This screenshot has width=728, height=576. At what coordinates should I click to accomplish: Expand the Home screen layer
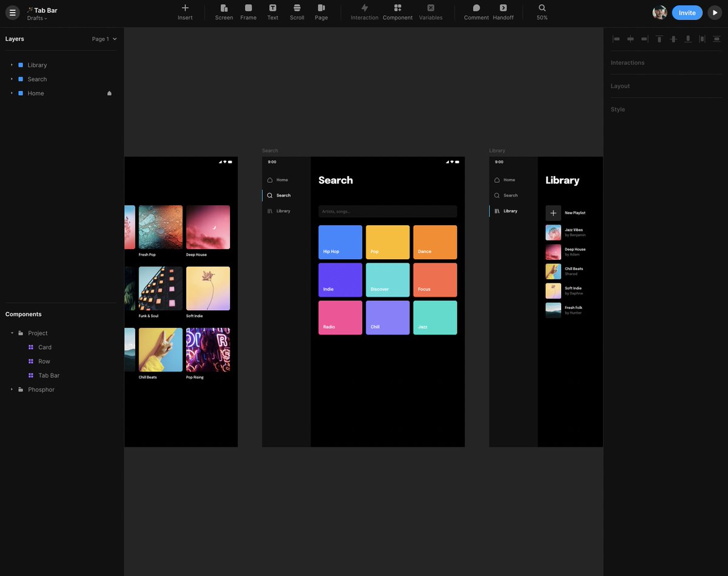[x=11, y=93]
